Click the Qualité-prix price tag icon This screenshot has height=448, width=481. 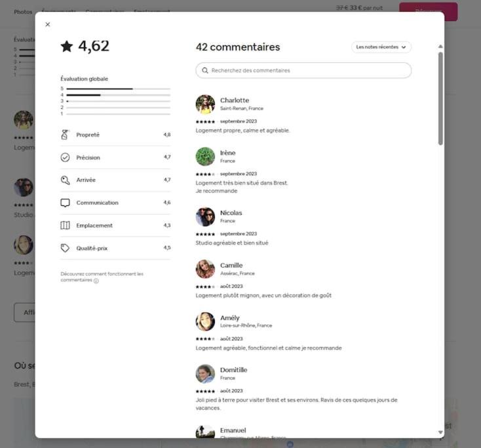pos(65,248)
